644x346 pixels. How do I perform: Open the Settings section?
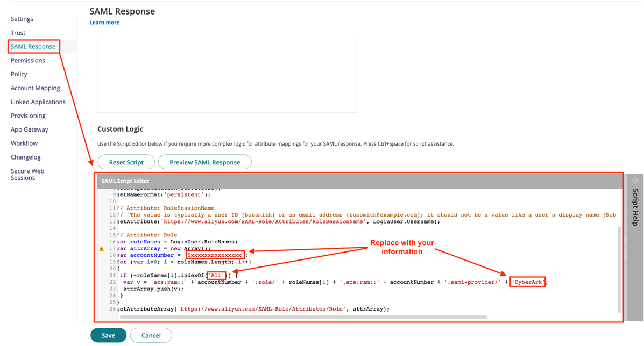(x=22, y=19)
